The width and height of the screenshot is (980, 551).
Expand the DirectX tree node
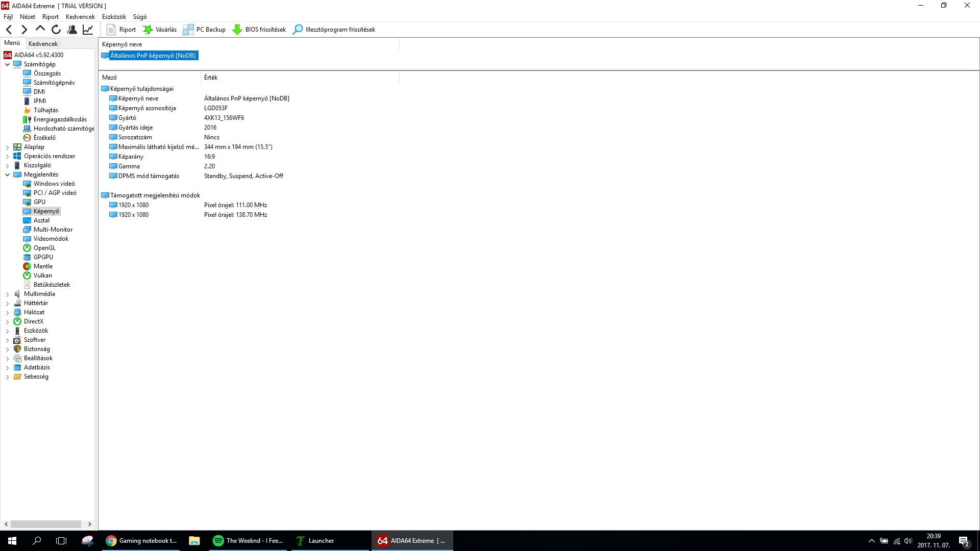8,321
